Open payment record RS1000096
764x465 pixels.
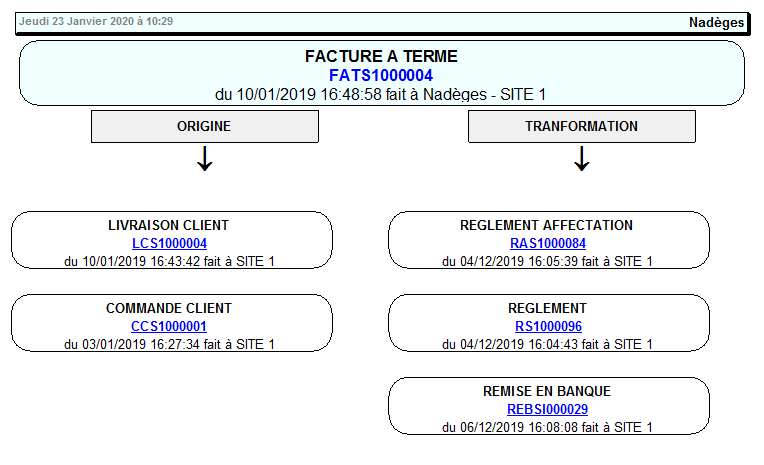547,326
